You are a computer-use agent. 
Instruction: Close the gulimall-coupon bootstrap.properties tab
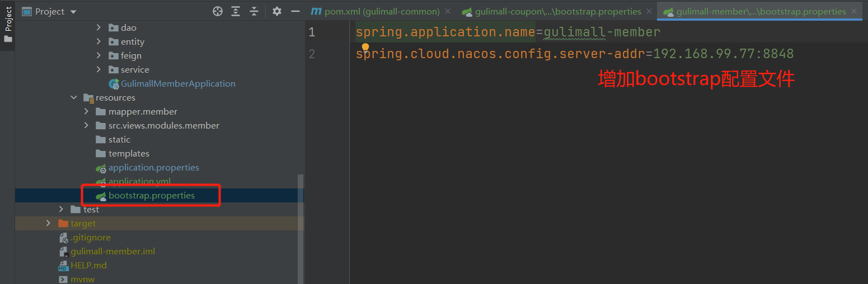click(x=649, y=11)
